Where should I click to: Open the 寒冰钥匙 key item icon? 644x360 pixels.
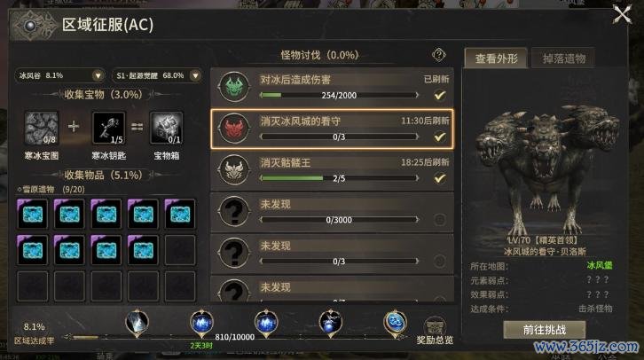click(109, 128)
